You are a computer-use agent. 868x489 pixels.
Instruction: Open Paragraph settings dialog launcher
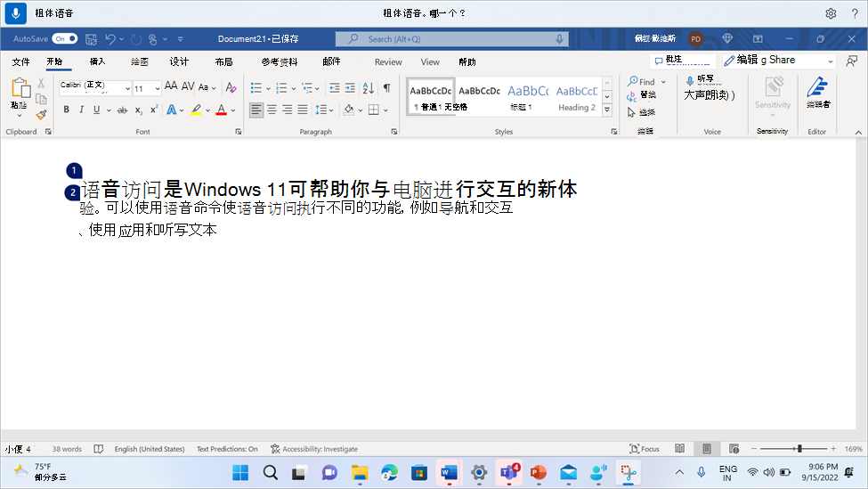(x=393, y=132)
